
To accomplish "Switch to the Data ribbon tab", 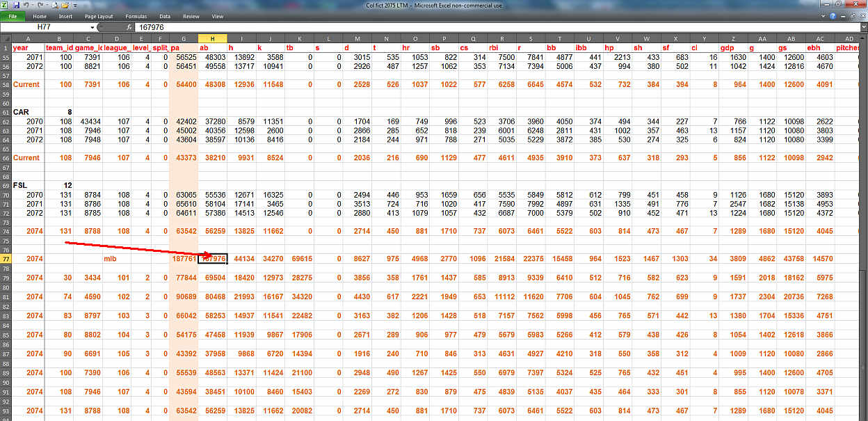I will pos(165,16).
